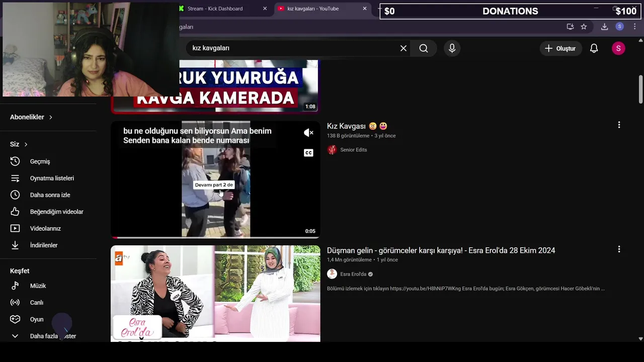644x362 pixels.
Task: Open the Senior Edits channel
Action: (x=353, y=150)
